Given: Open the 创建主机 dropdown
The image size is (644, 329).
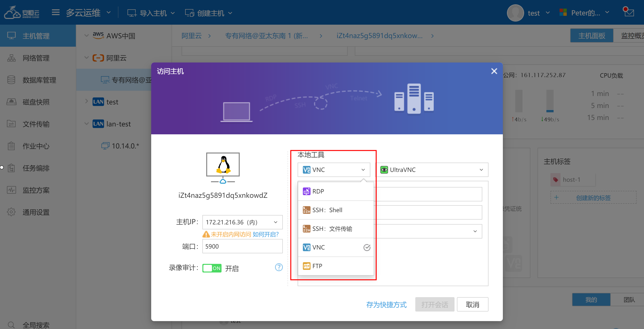Looking at the screenshot, I should (209, 13).
